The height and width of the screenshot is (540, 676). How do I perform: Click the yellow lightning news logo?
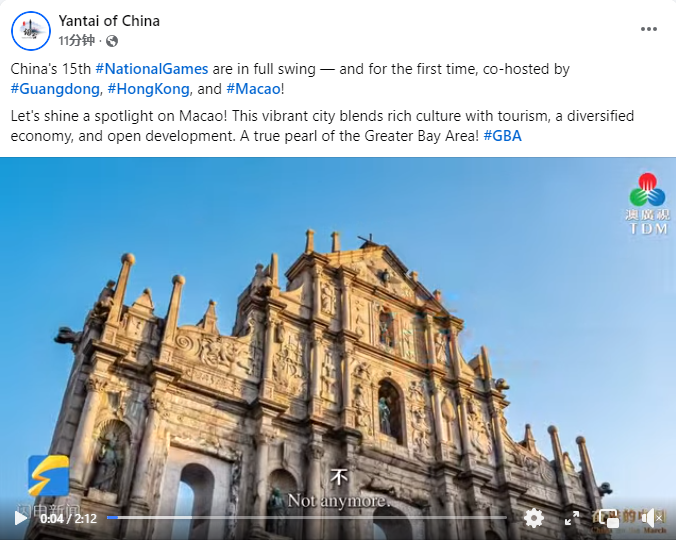49,476
